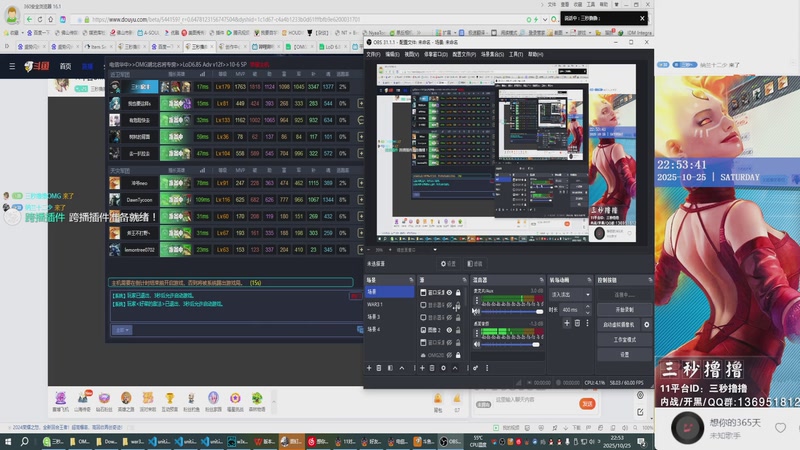Open the OBS preview scale dropdown
800x450 pixels.
435,250
